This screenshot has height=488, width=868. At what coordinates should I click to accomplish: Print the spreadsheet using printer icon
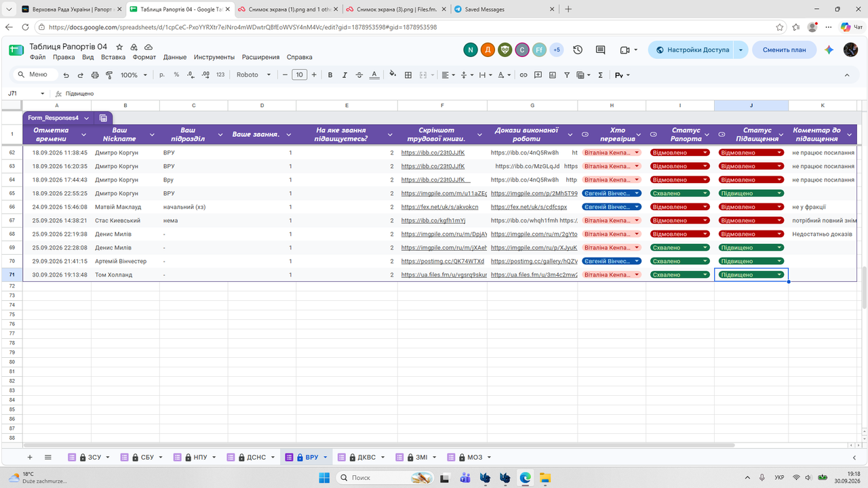tap(95, 75)
